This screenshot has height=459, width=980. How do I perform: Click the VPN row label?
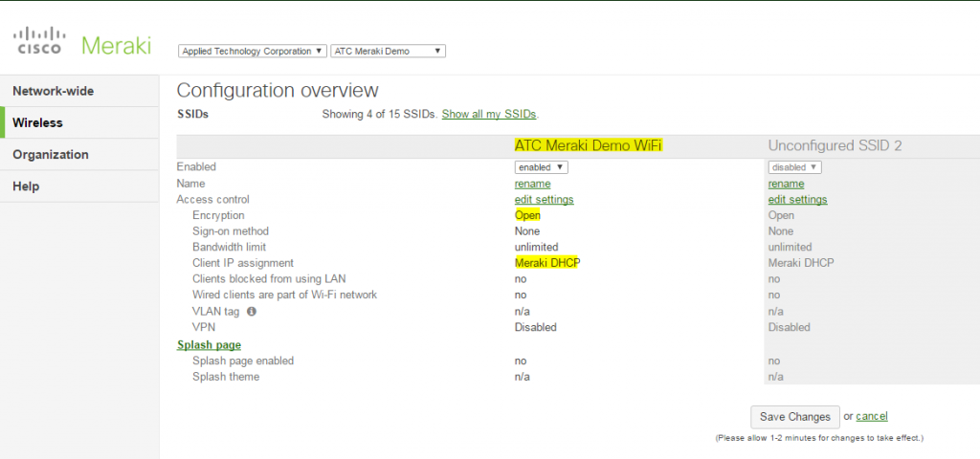(x=204, y=327)
